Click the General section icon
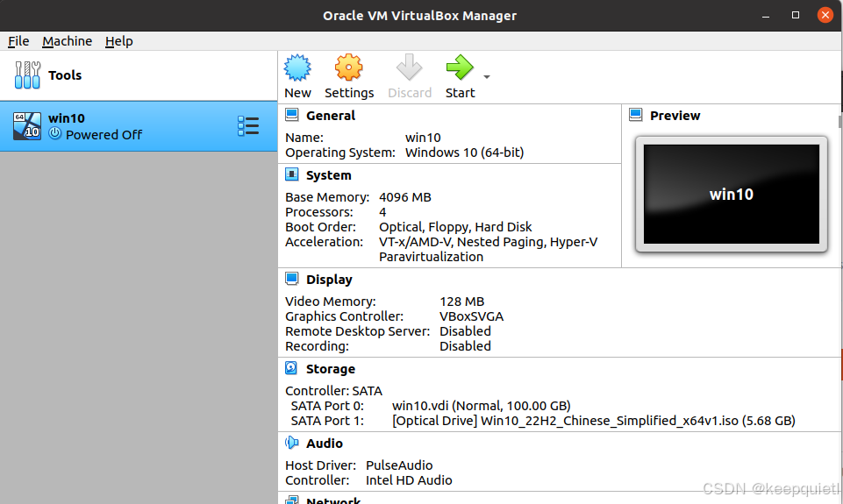The width and height of the screenshot is (843, 504). (x=292, y=115)
